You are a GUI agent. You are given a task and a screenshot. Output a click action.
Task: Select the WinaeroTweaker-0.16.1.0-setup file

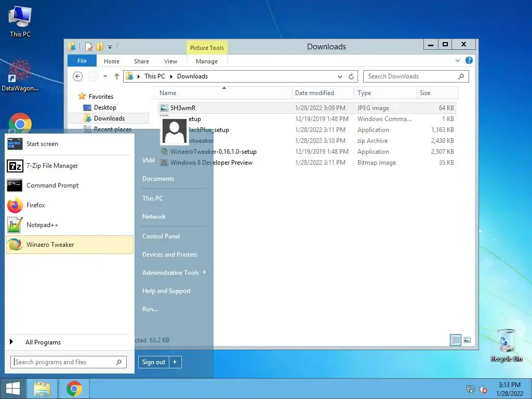point(307,152)
